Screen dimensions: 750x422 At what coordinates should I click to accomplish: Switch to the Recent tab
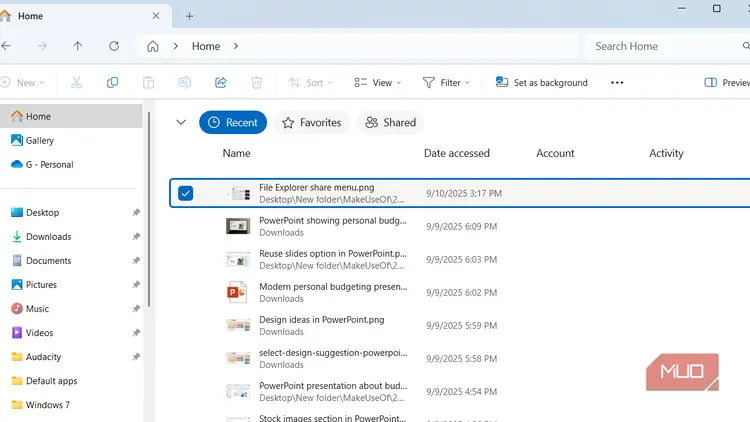tap(233, 122)
